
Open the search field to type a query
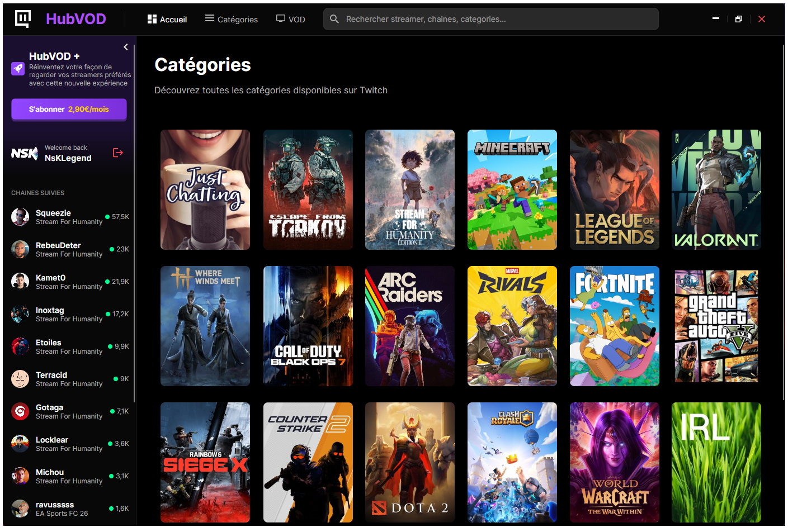click(x=491, y=18)
